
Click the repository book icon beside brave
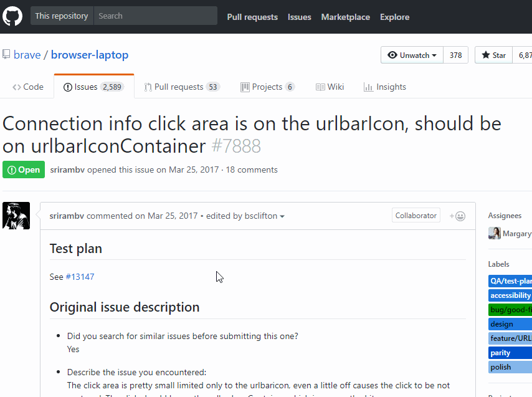click(6, 54)
